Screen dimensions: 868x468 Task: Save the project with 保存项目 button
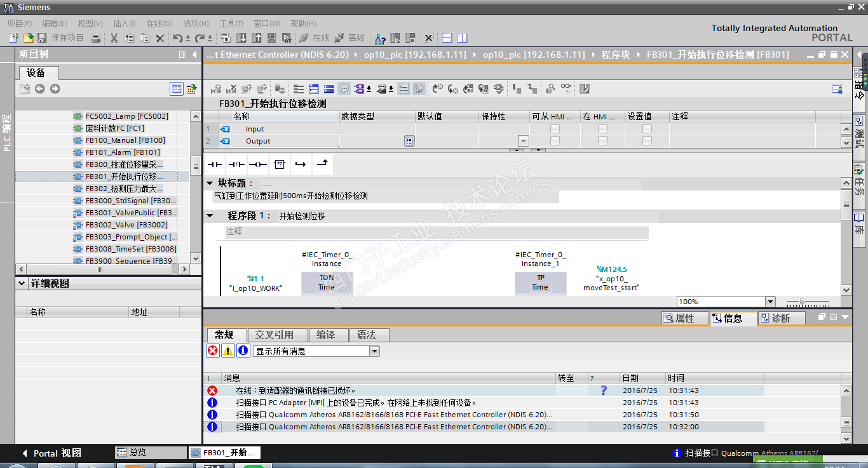tap(61, 38)
